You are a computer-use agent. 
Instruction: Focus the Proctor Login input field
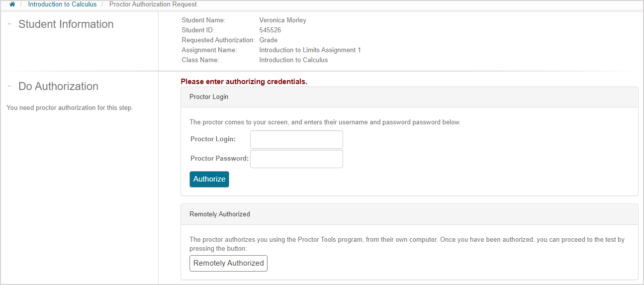coord(296,139)
